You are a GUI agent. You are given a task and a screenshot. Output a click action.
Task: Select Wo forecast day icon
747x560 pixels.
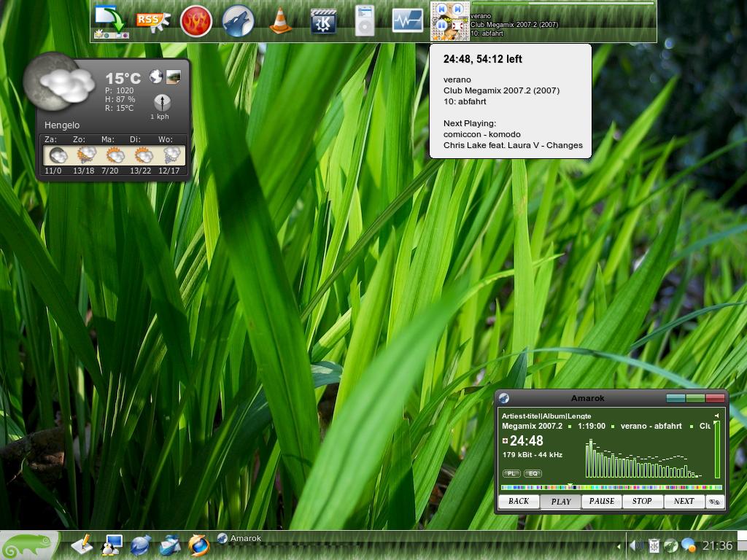pyautogui.click(x=171, y=155)
